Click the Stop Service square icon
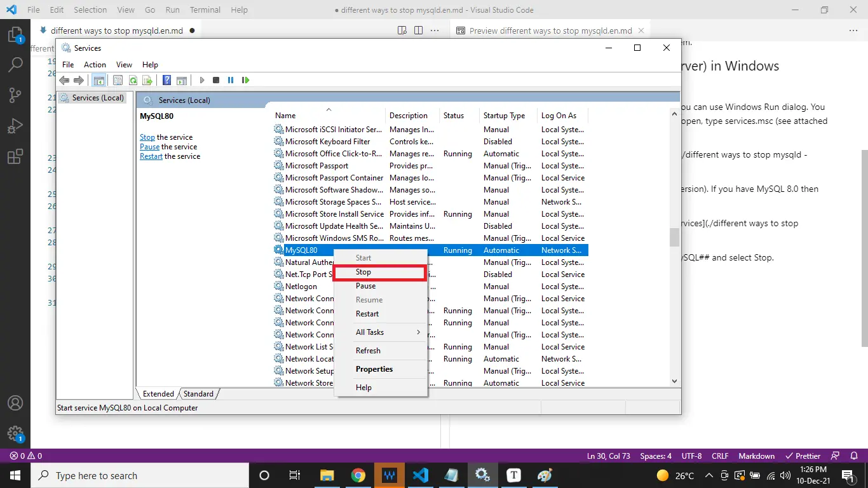Viewport: 868px width, 488px height. tap(216, 80)
